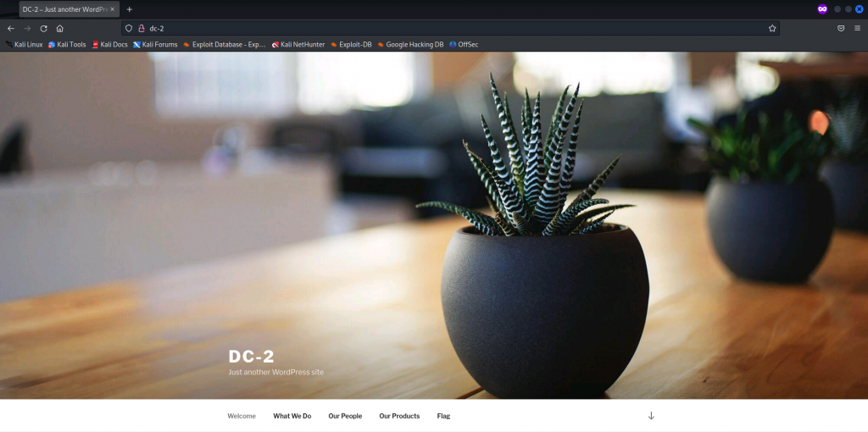
Task: Open the Our People page
Action: click(x=345, y=416)
